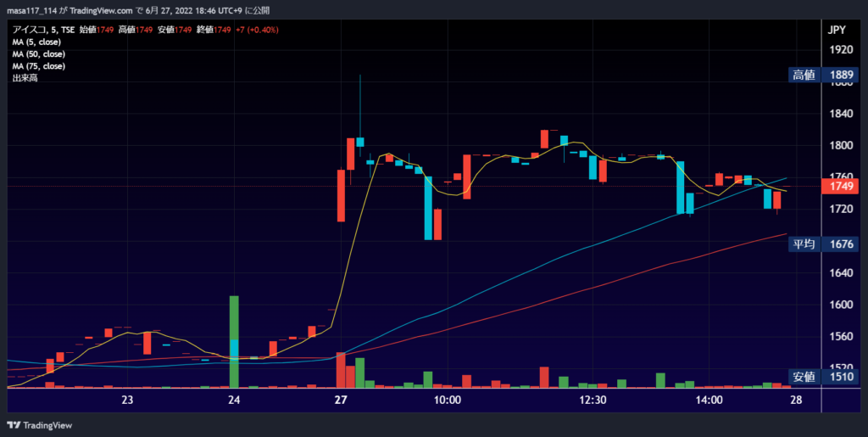Click the 終値1749 close value in legend
Viewport: 868px width, 437px height.
click(214, 30)
